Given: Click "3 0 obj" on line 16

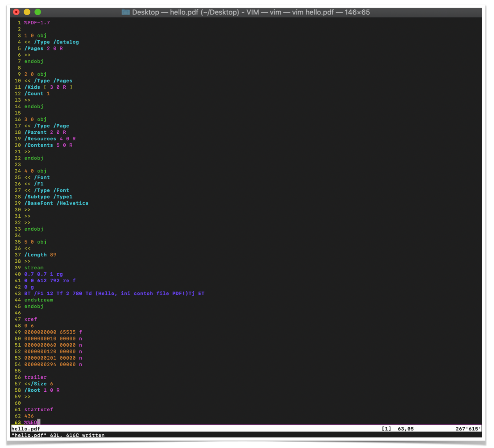Looking at the screenshot, I should coord(35,120).
